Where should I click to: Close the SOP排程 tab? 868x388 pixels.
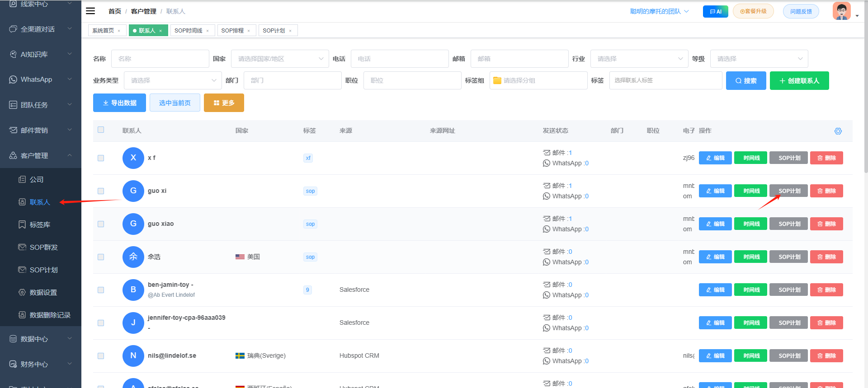pos(249,31)
